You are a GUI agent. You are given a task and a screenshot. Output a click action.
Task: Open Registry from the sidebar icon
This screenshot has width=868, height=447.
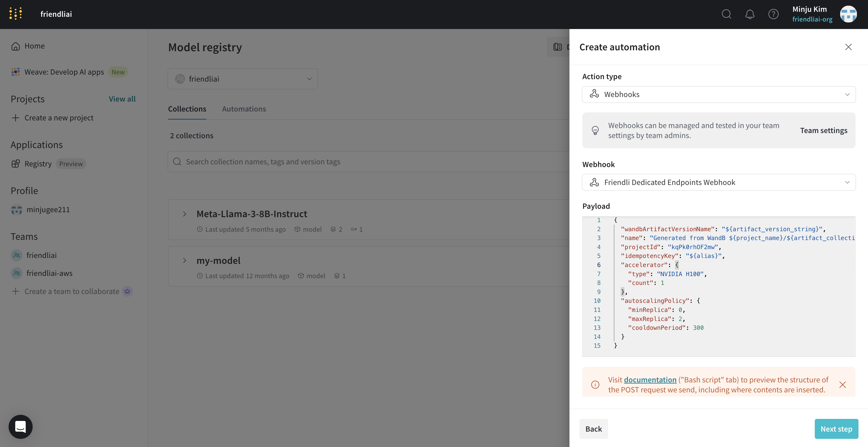[x=16, y=163]
